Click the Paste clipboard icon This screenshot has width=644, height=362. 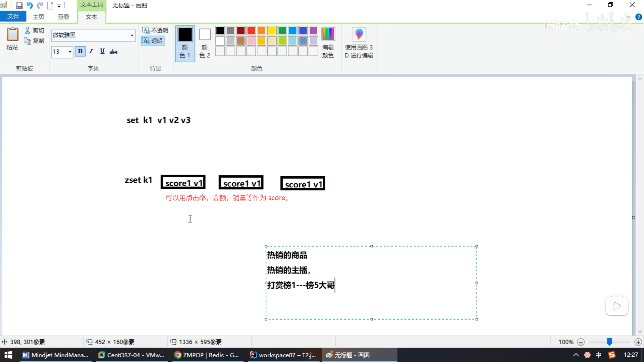[x=12, y=35]
